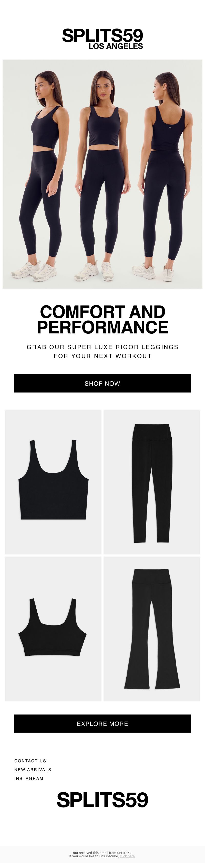
Task: Click the SHOP NOW button
Action: [102, 383]
